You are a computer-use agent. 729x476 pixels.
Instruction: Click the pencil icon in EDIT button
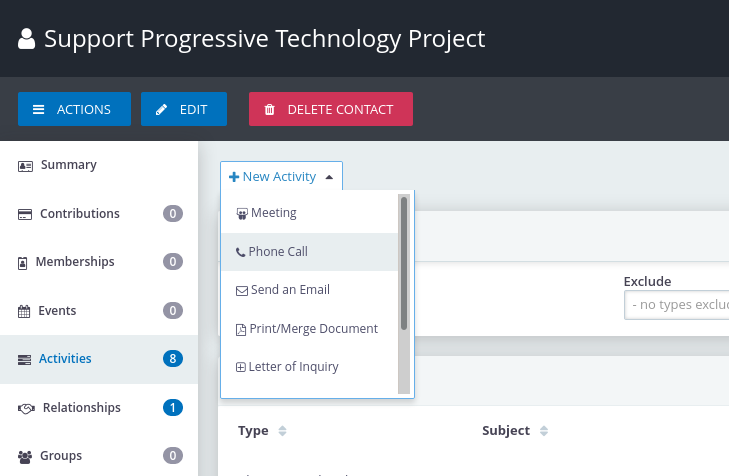(161, 110)
